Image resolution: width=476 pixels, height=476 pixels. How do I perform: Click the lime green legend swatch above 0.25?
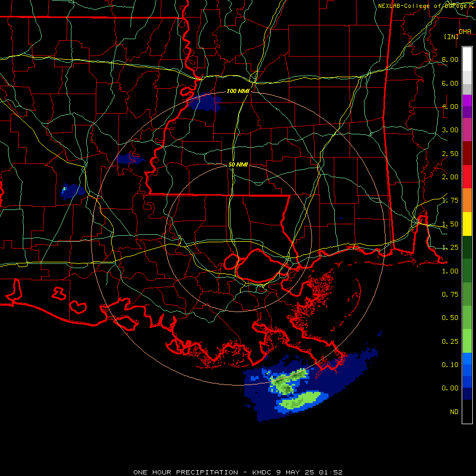[467, 341]
